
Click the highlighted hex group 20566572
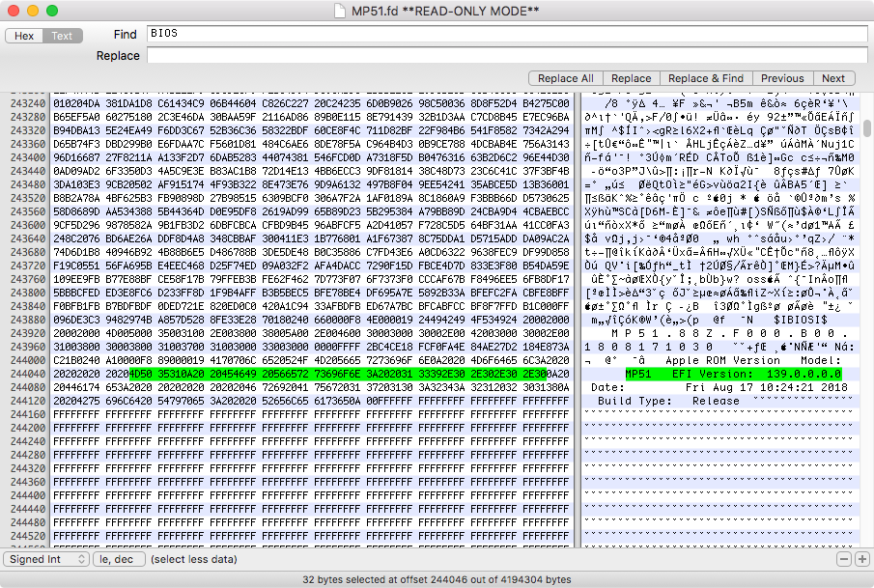point(285,374)
